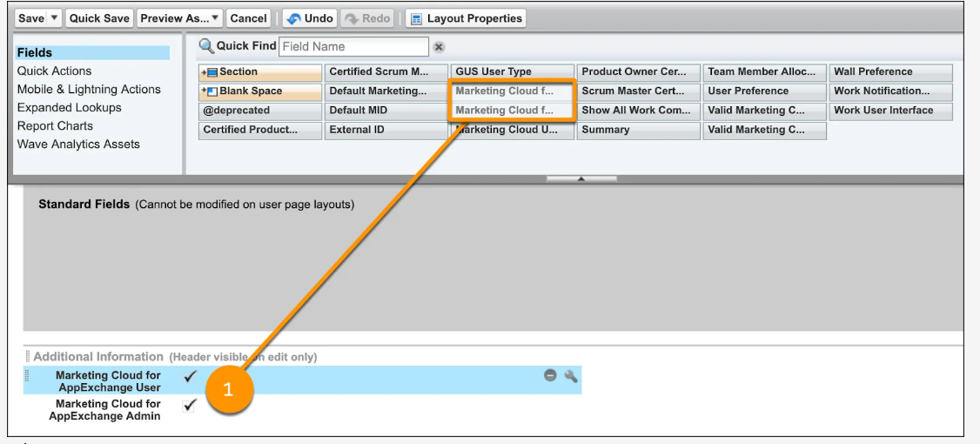
Task: Select Fields in the palette sidebar
Action: click(92, 52)
